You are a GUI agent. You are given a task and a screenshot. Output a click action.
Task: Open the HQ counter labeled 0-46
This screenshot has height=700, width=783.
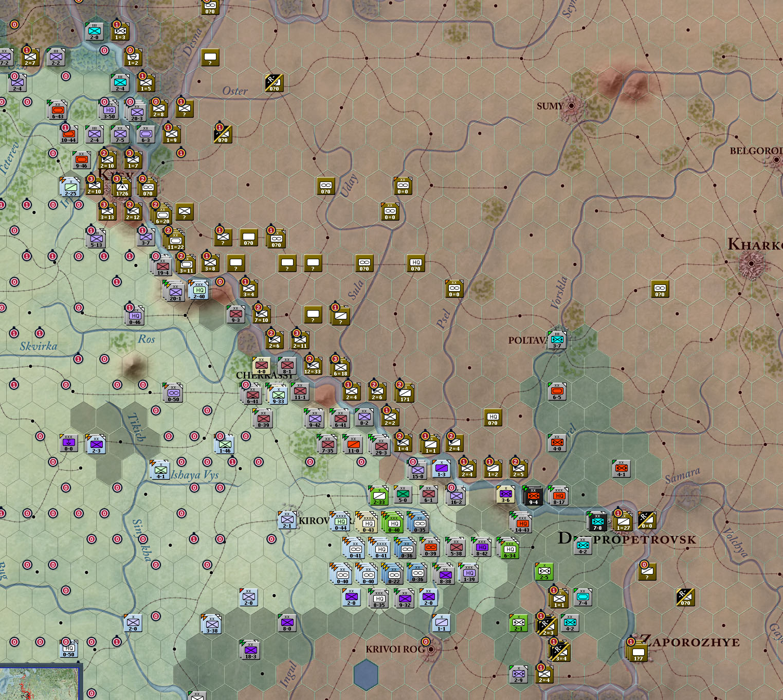pyautogui.click(x=135, y=316)
